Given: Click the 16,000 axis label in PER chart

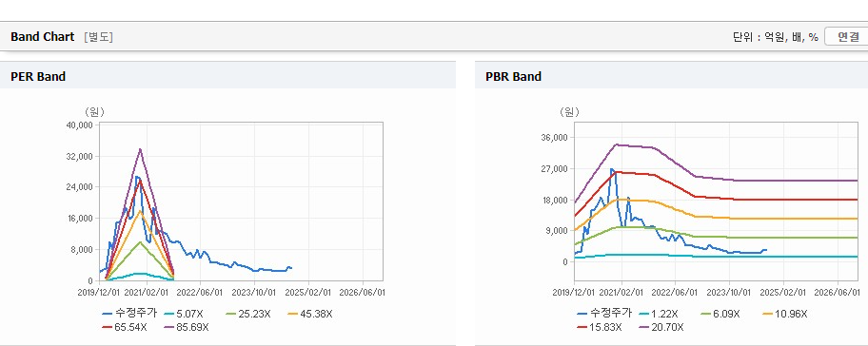Looking at the screenshot, I should 79,219.
